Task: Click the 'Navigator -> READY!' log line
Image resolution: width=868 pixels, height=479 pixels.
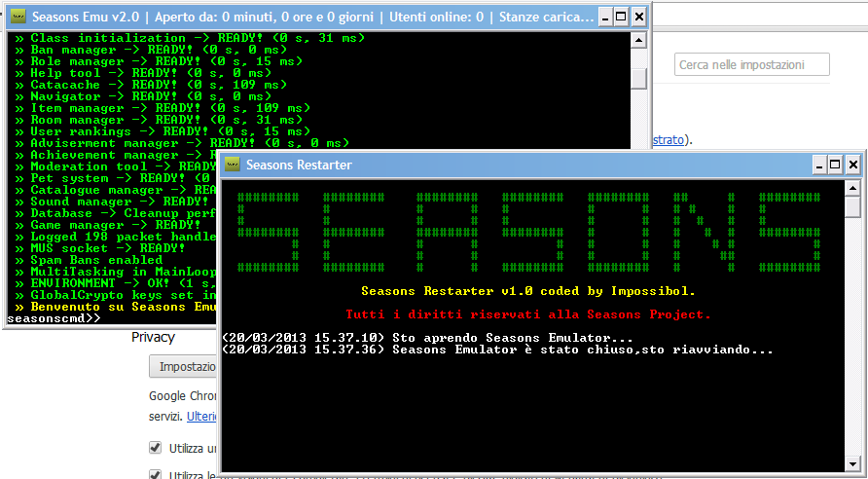Action: coord(143,96)
